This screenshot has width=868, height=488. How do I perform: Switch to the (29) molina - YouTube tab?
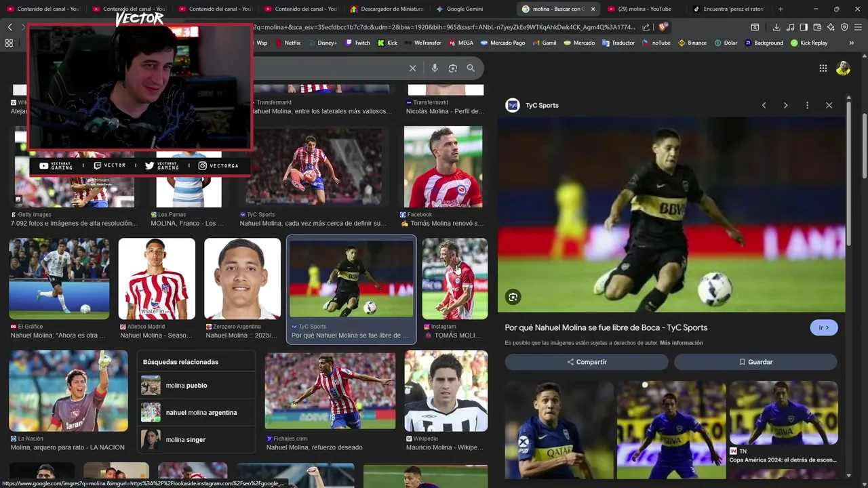tap(644, 9)
